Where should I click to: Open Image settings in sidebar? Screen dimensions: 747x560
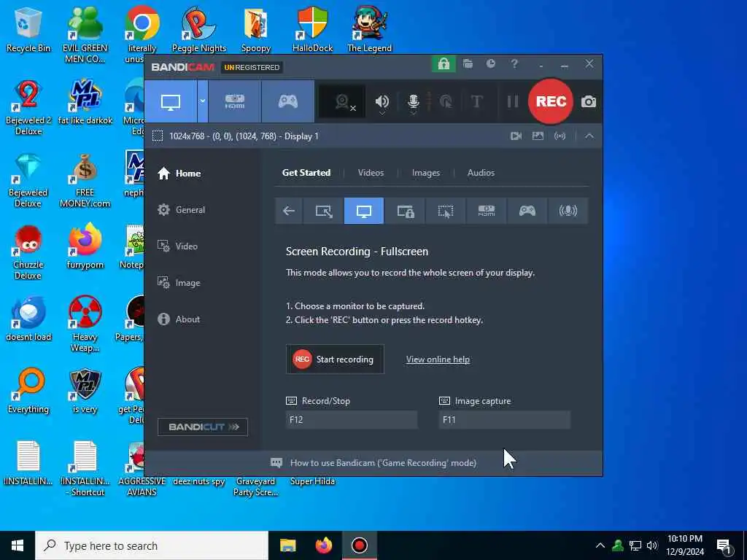click(x=179, y=283)
